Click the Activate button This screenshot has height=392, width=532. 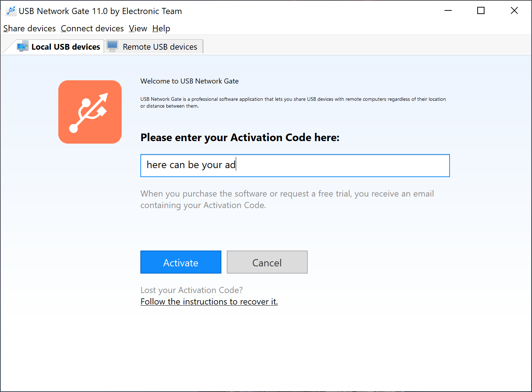click(181, 262)
